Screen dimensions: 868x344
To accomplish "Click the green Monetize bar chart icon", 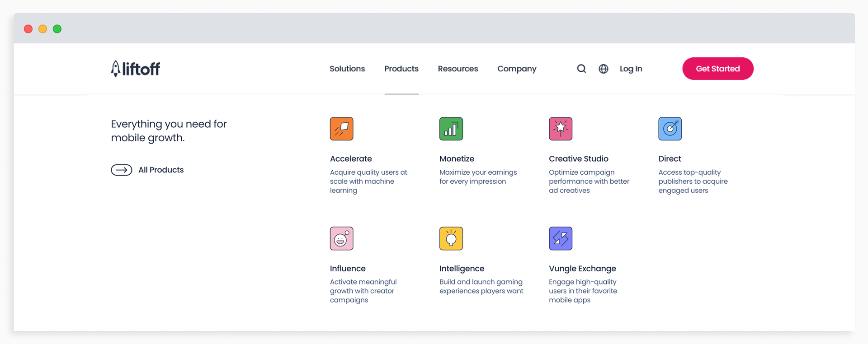I will [x=451, y=129].
